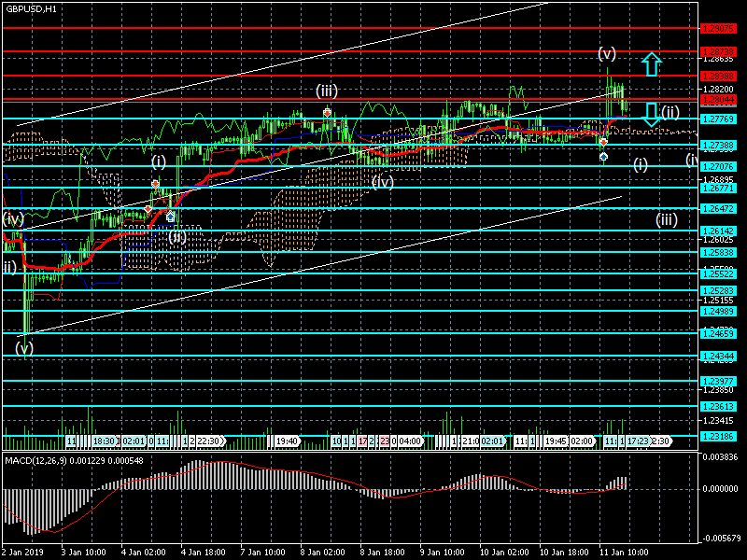Select the cyan 1.25838 level label
747x560 pixels.
click(718, 252)
